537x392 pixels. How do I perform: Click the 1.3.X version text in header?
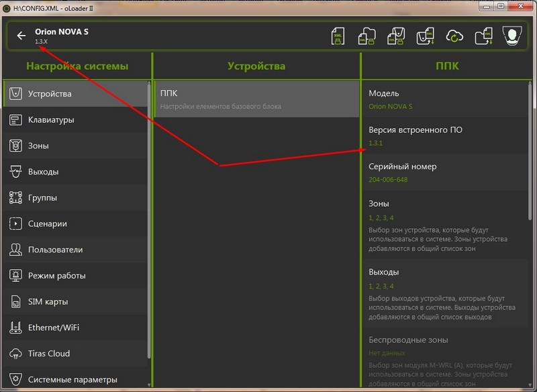point(41,42)
